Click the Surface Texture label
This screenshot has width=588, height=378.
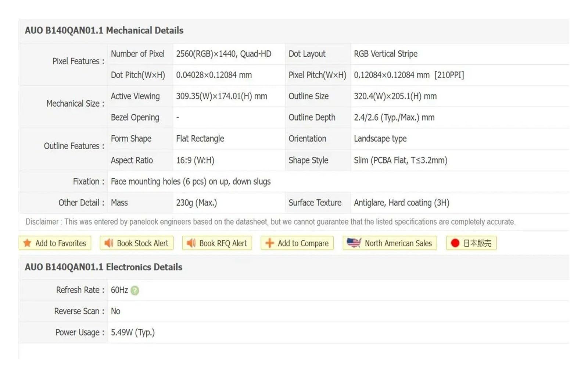click(315, 203)
